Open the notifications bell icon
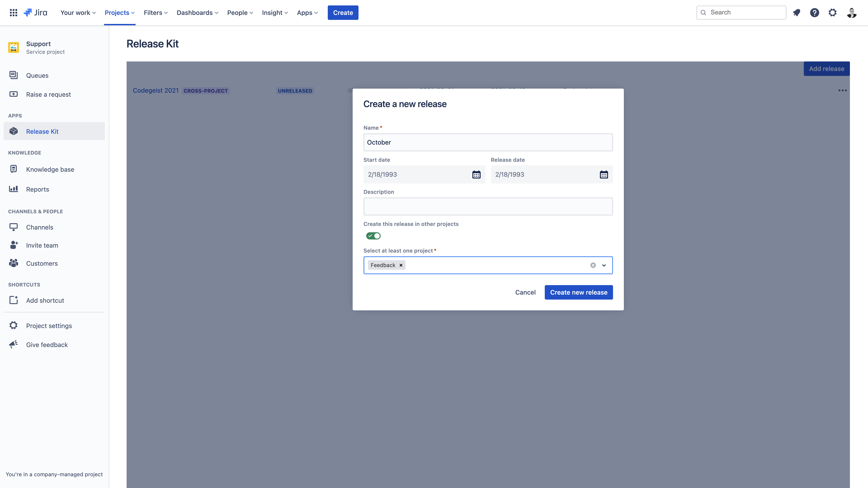 797,12
